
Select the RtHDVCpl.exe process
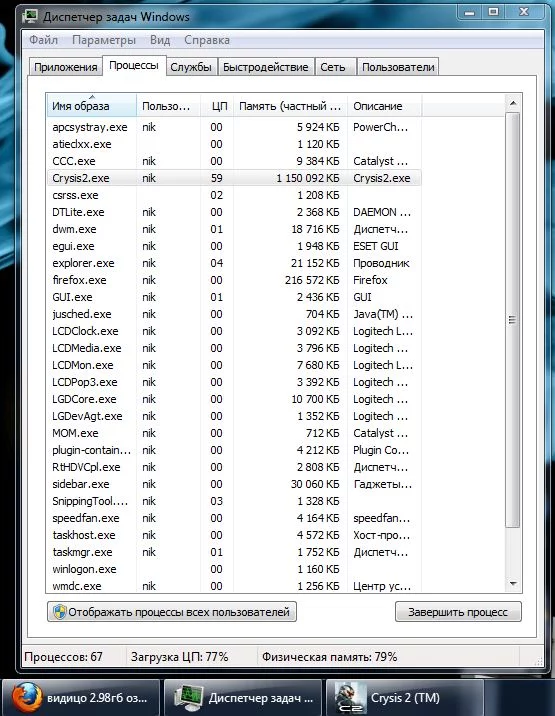click(x=234, y=467)
